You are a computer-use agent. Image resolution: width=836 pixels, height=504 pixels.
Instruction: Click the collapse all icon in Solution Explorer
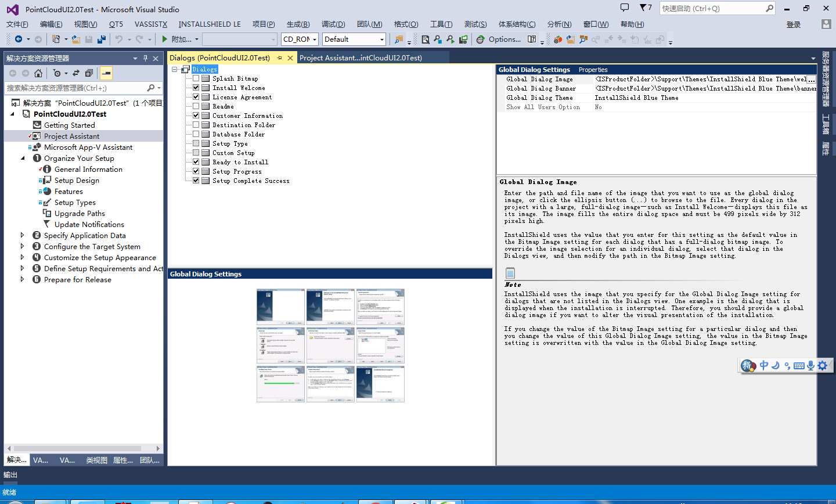tap(89, 73)
